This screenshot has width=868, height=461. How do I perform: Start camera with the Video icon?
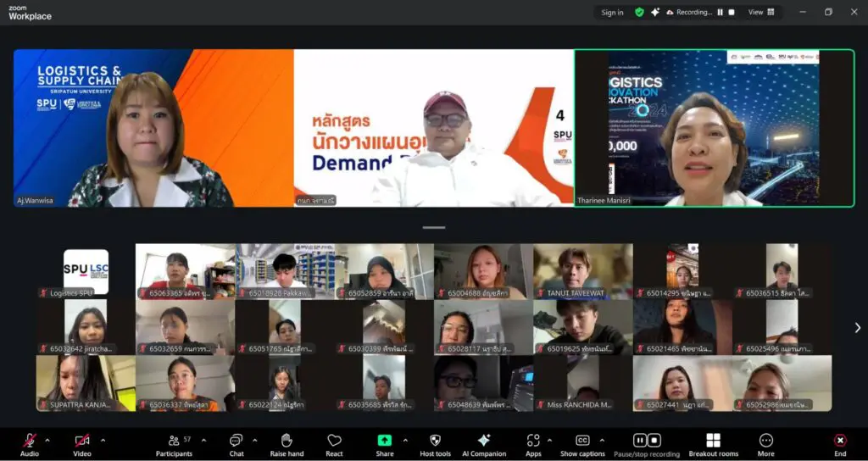(82, 441)
